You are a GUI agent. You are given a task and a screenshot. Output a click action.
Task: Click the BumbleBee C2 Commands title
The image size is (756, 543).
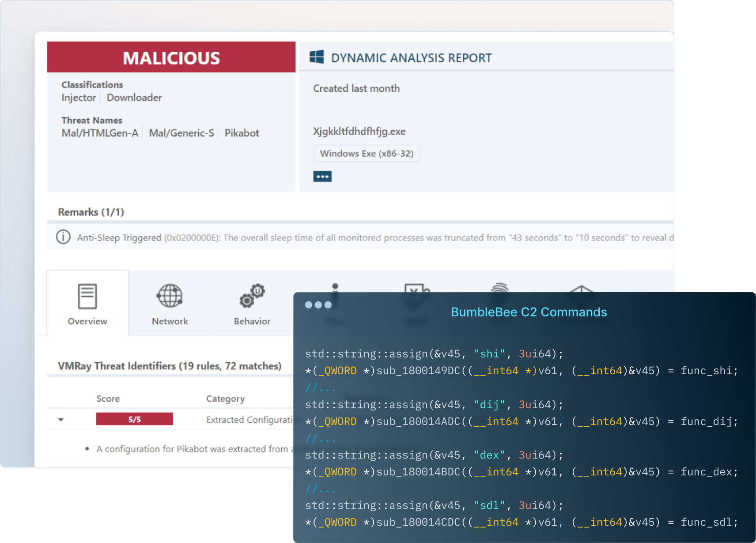point(529,312)
